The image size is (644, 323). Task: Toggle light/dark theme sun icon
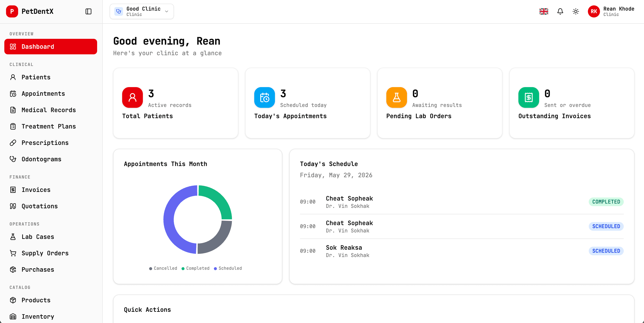[x=576, y=11]
